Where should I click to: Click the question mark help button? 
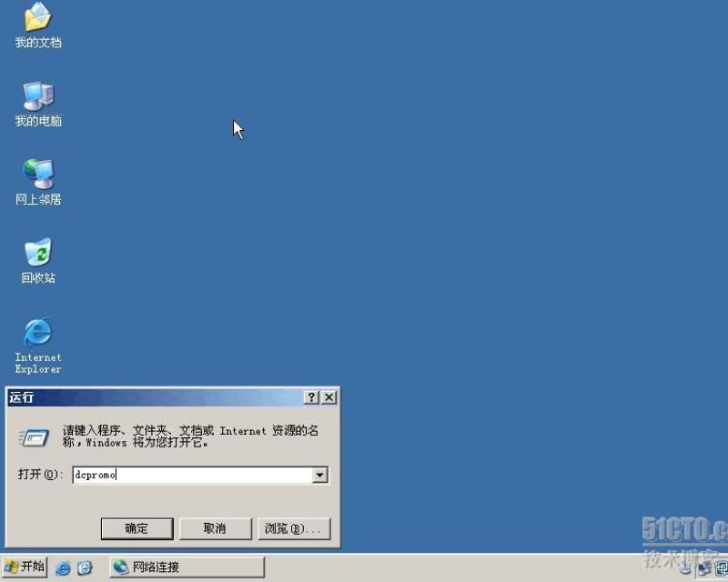311,397
